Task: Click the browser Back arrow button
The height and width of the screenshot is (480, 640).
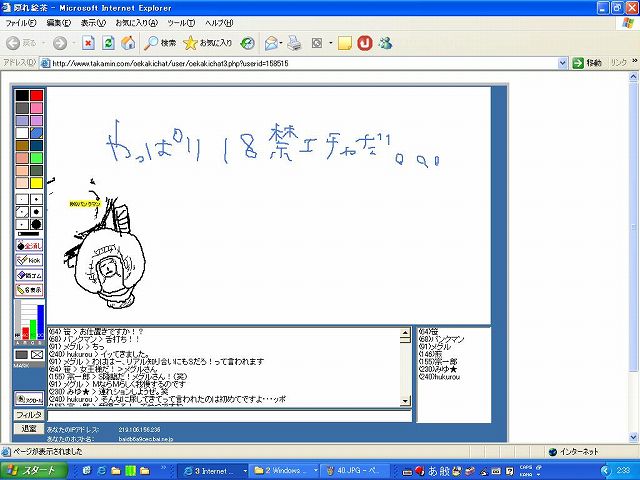Action: 13,43
